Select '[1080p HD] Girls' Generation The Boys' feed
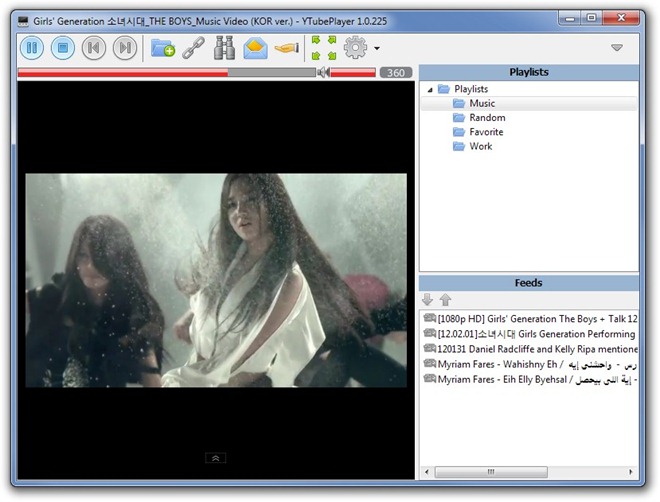The height and width of the screenshot is (502, 660). click(530, 319)
